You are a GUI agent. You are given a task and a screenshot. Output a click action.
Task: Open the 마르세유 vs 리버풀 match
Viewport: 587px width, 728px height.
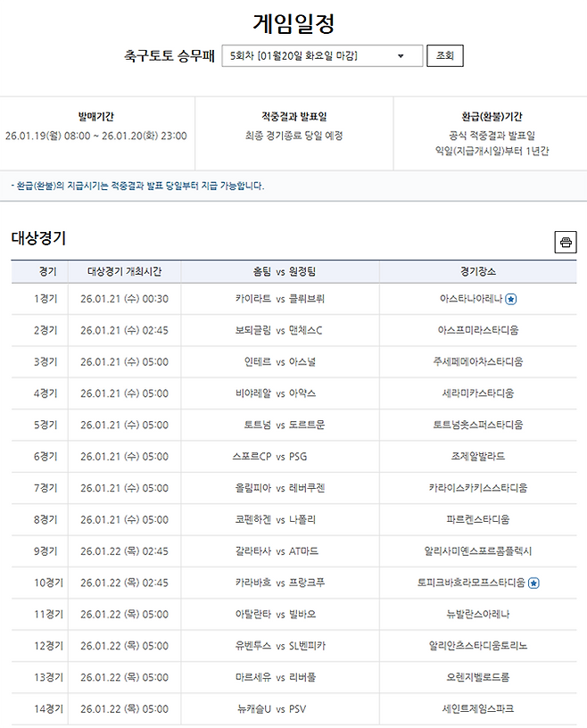pyautogui.click(x=279, y=677)
